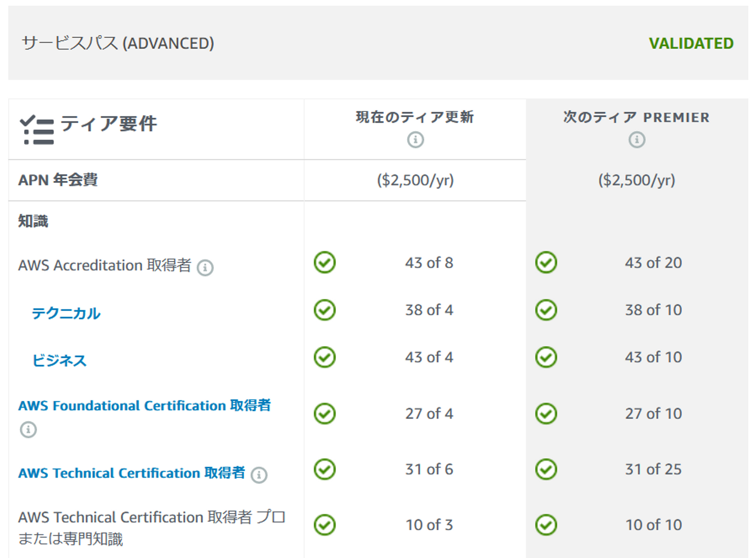Click green checkmark next to 27 of 10
Image resolution: width=756 pixels, height=558 pixels.
click(x=546, y=414)
